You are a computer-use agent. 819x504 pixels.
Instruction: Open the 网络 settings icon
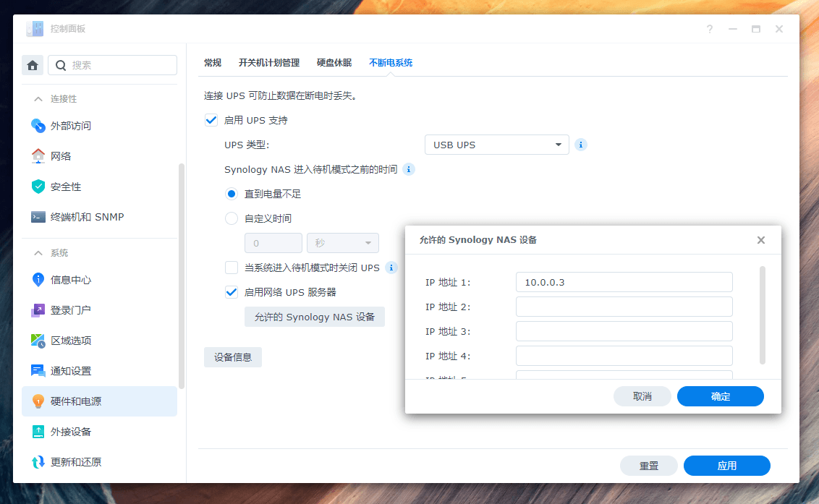(38, 156)
